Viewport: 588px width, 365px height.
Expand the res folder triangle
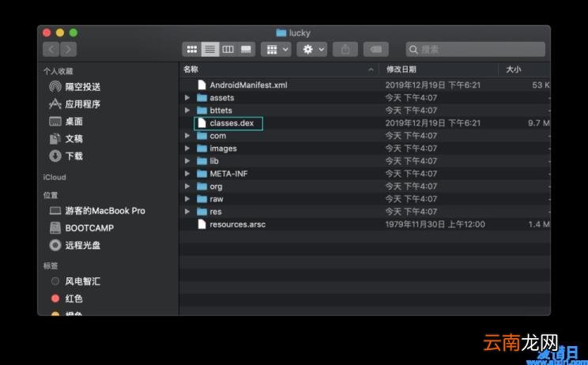pos(187,212)
